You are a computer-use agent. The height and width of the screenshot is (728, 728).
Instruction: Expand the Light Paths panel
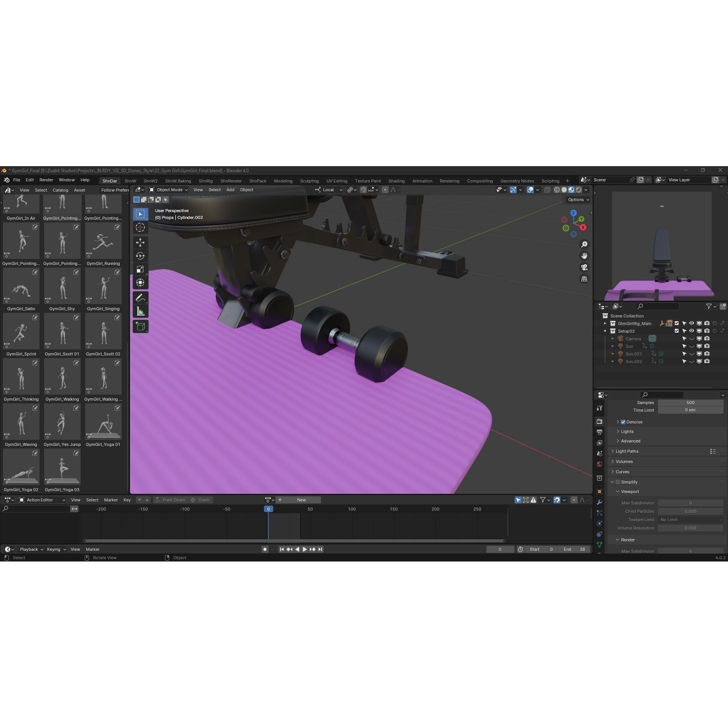click(627, 451)
